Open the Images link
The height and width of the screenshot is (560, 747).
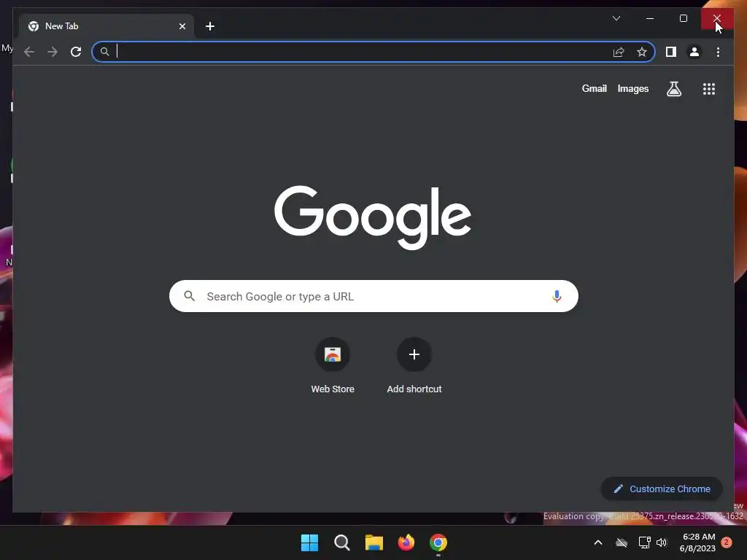tap(632, 88)
